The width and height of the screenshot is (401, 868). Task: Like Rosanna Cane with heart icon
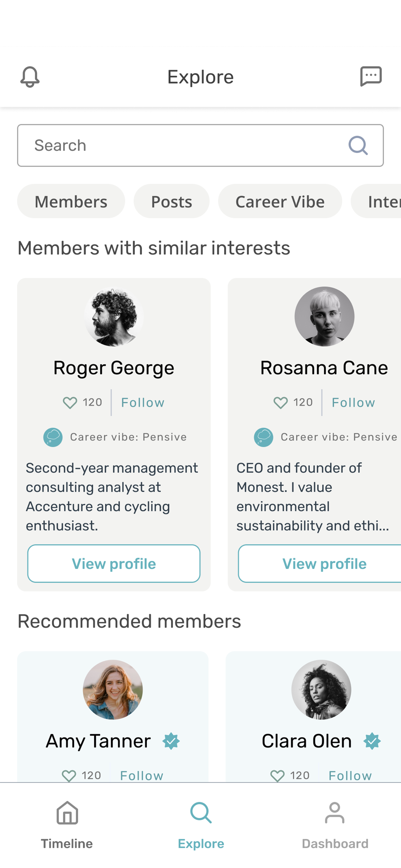point(281,403)
